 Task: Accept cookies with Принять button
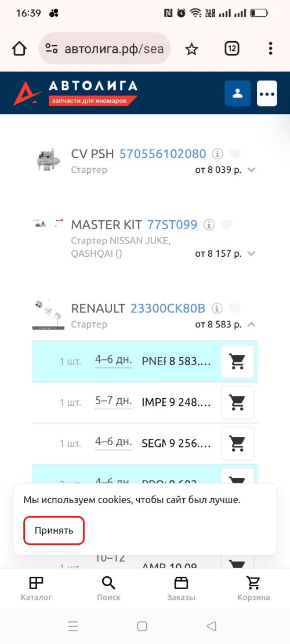click(54, 530)
